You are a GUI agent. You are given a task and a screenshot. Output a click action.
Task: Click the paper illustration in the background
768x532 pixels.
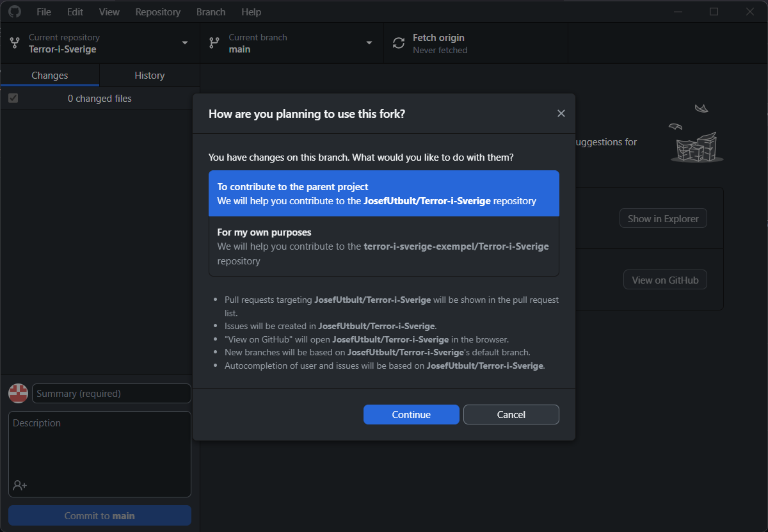tap(696, 134)
